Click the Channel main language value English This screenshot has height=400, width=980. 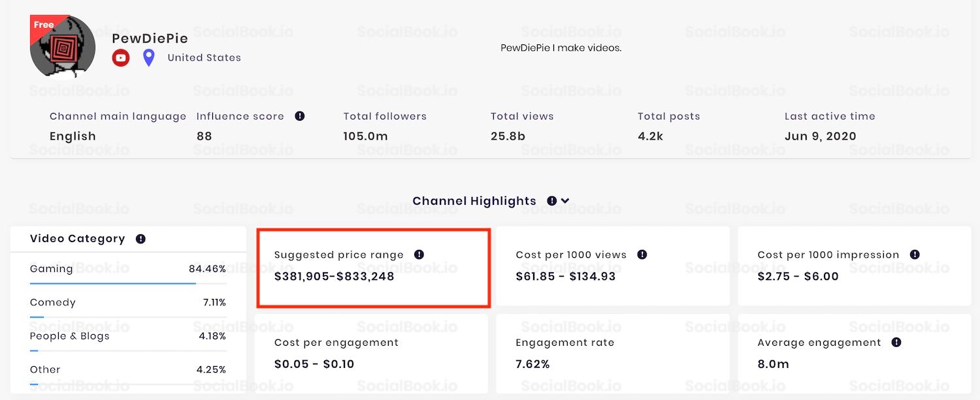coord(73,136)
